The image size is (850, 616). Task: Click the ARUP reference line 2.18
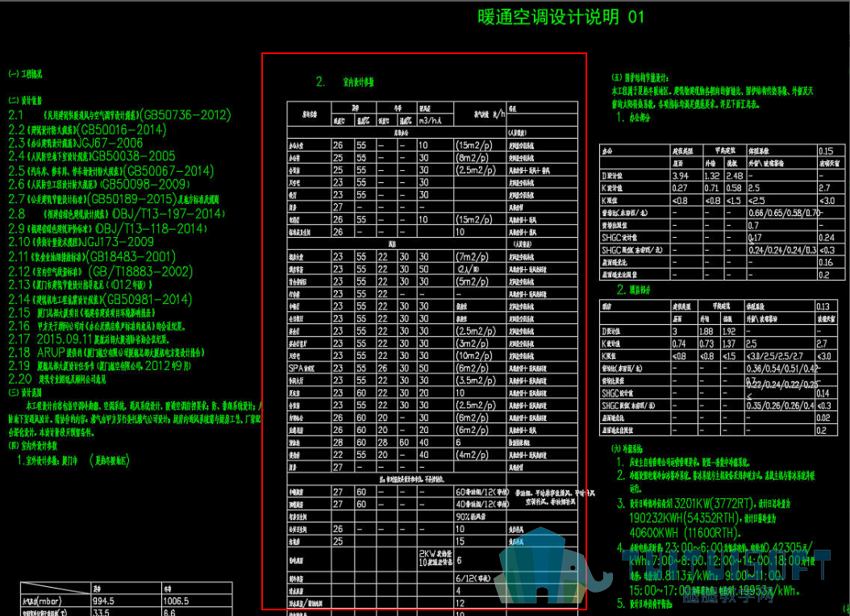click(106, 352)
